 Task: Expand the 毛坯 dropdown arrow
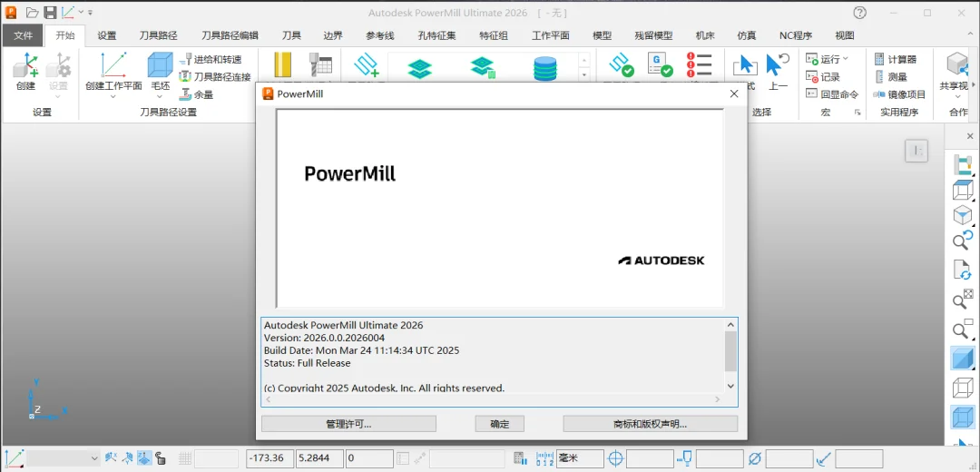[x=160, y=97]
